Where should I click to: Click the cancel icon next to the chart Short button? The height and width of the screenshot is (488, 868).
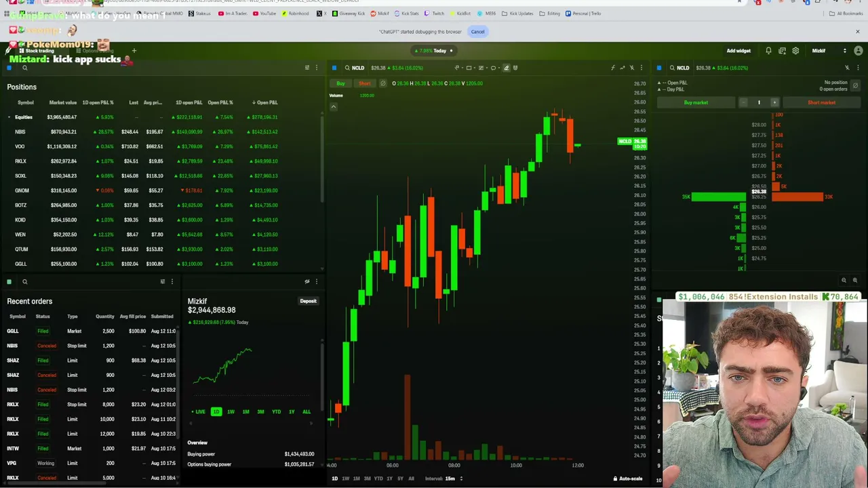[383, 83]
